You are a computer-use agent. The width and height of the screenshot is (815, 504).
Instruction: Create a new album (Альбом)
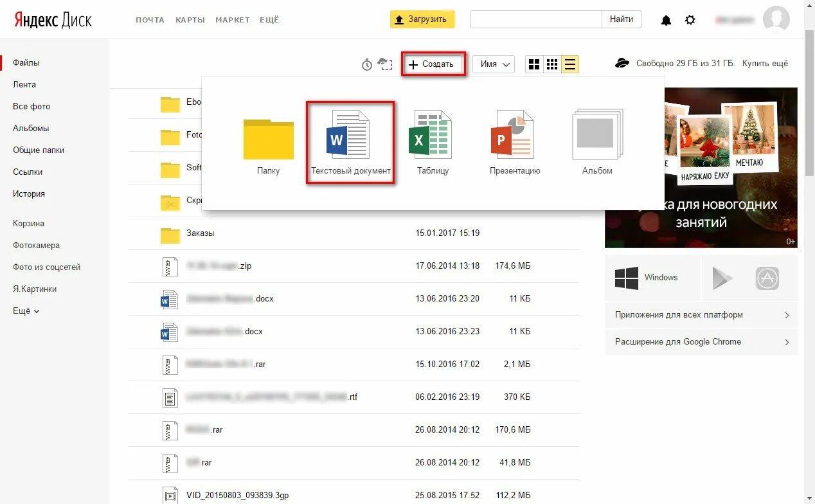pyautogui.click(x=597, y=143)
